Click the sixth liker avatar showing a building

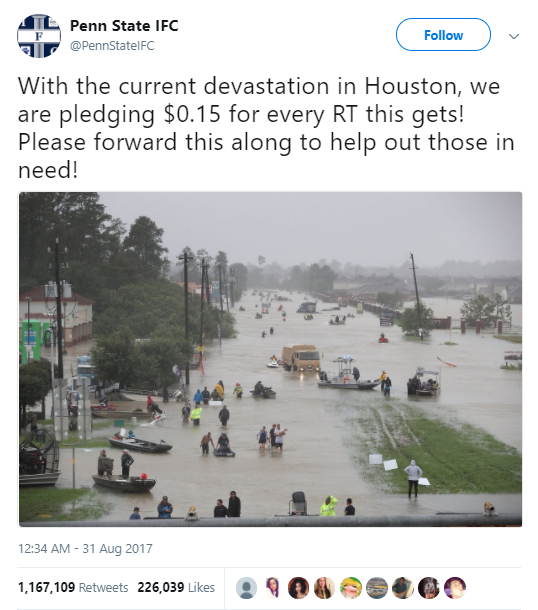click(377, 587)
